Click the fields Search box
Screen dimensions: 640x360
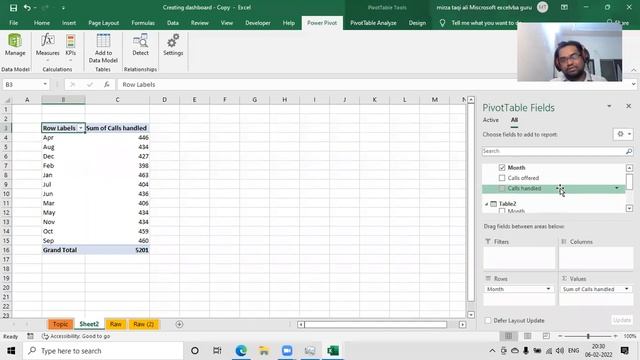pyautogui.click(x=553, y=151)
